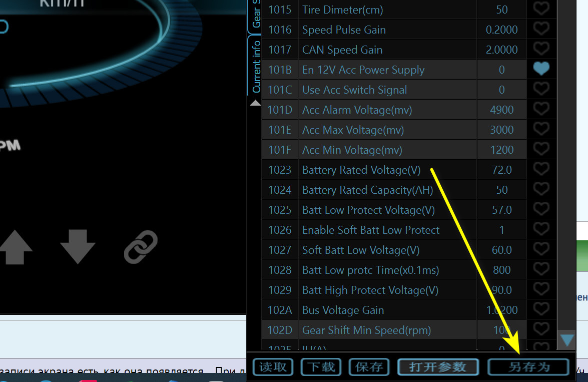Click the Battery Rated Capacity value field
Image resolution: width=588 pixels, height=382 pixels.
click(x=501, y=190)
